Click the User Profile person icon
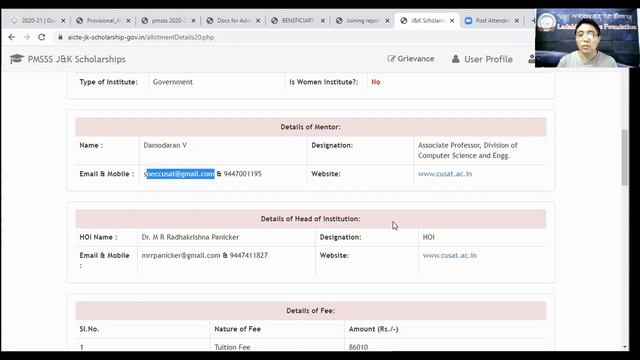 click(x=456, y=59)
